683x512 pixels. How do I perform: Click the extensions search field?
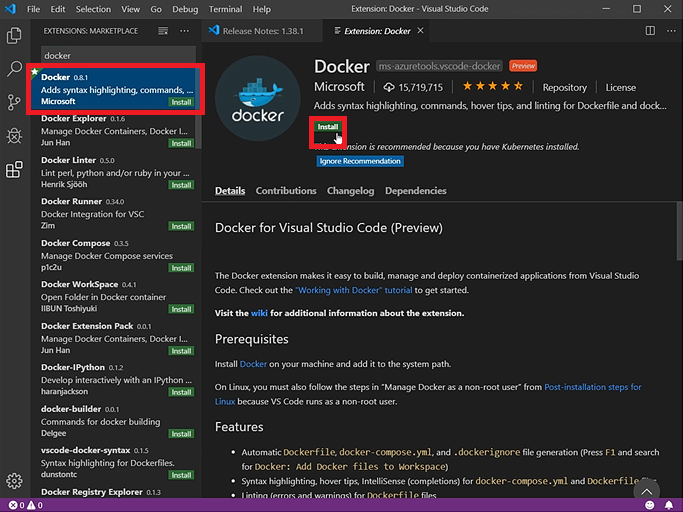(x=118, y=55)
